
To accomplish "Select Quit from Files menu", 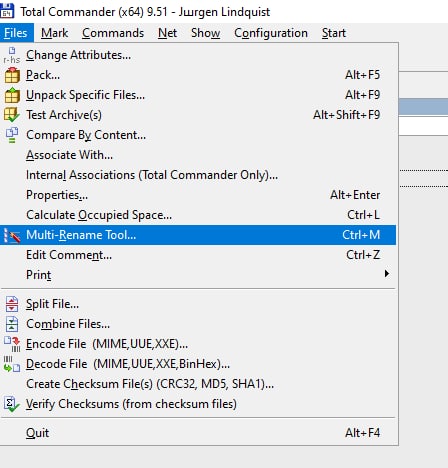I will point(198,433).
